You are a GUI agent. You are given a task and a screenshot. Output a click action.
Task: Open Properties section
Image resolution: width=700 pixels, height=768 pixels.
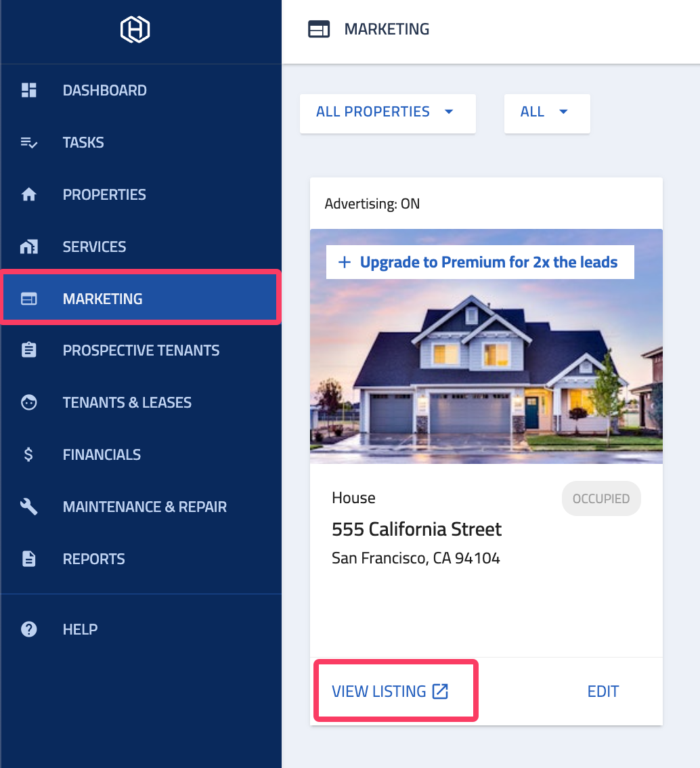point(141,194)
